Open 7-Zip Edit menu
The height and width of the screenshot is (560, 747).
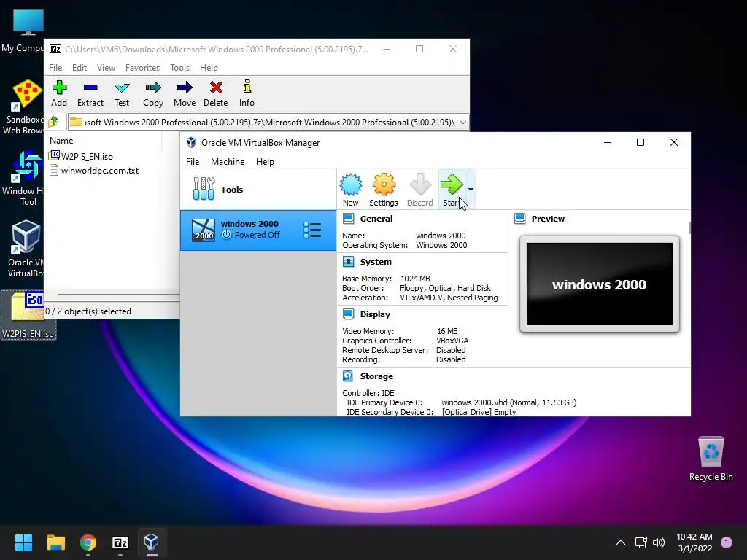tap(79, 68)
